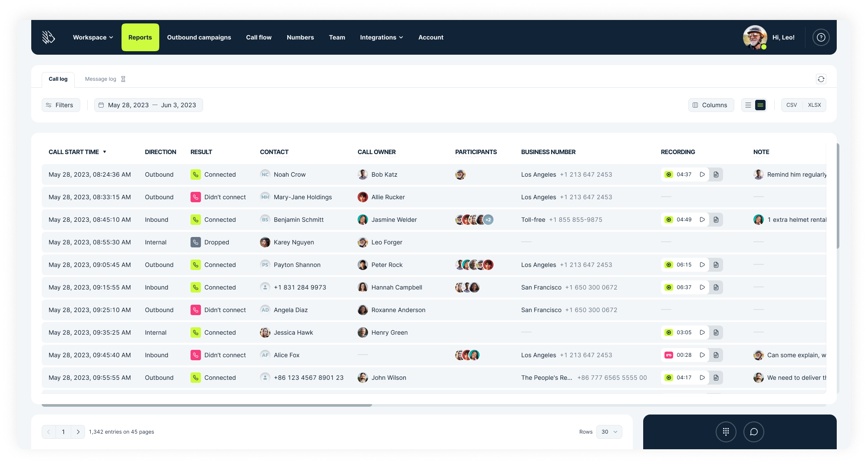Open the chat bubble in the bottom widget
The width and height of the screenshot is (868, 464).
pos(754,431)
